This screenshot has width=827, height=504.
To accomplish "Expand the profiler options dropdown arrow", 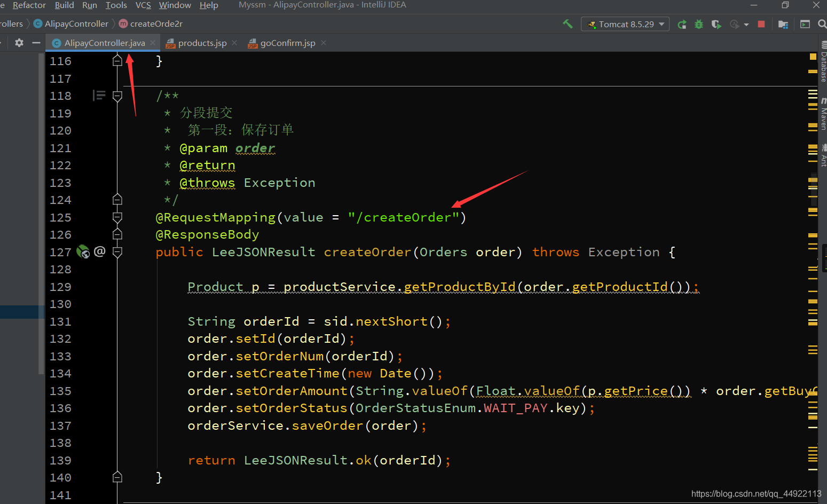I will 746,25.
